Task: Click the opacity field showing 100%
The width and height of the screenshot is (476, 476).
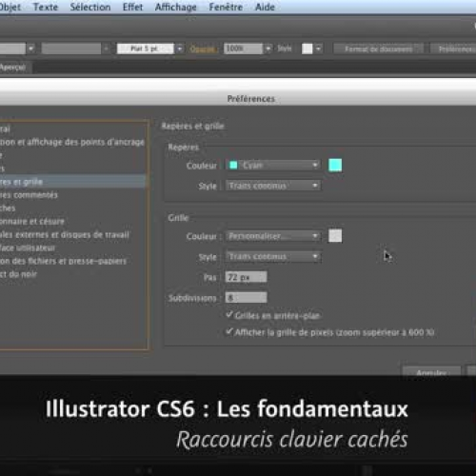Action: (244, 49)
